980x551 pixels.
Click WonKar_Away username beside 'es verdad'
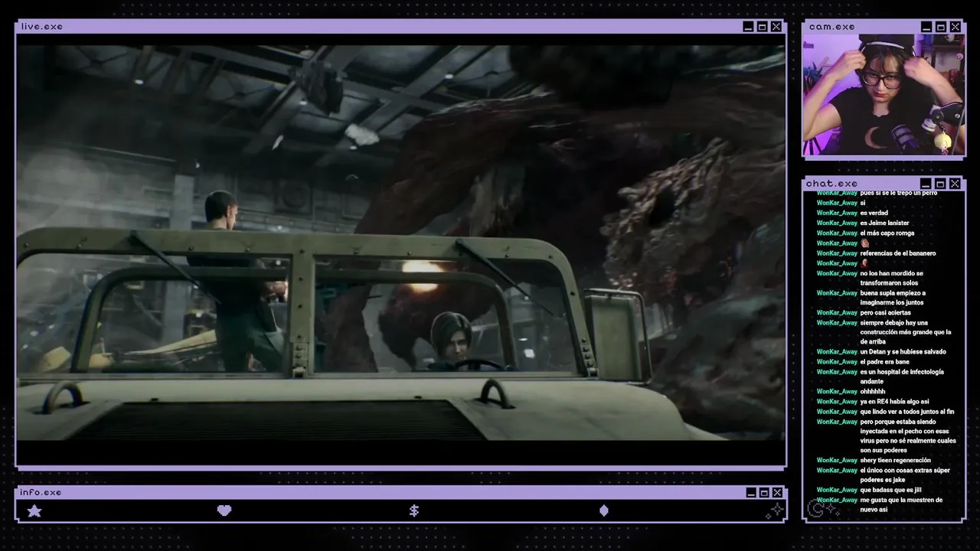point(837,213)
